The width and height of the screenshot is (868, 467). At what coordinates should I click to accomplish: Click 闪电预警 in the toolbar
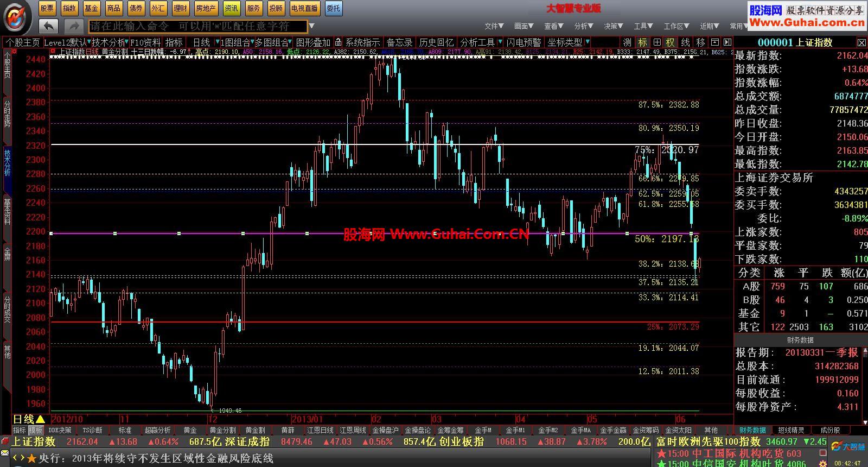pos(524,42)
